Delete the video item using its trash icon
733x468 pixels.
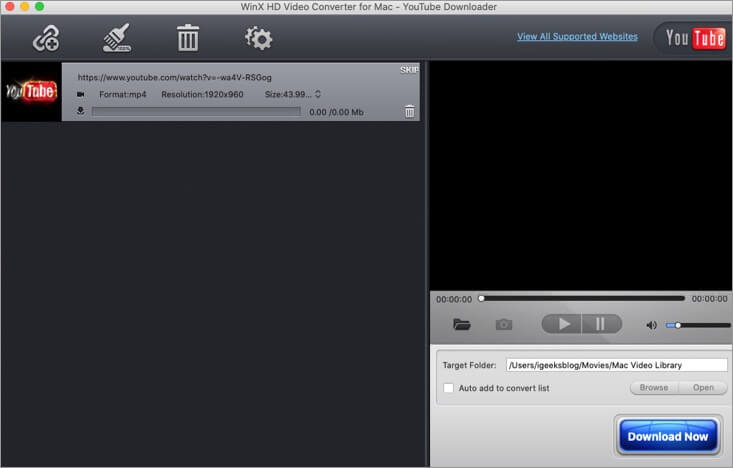pyautogui.click(x=410, y=111)
